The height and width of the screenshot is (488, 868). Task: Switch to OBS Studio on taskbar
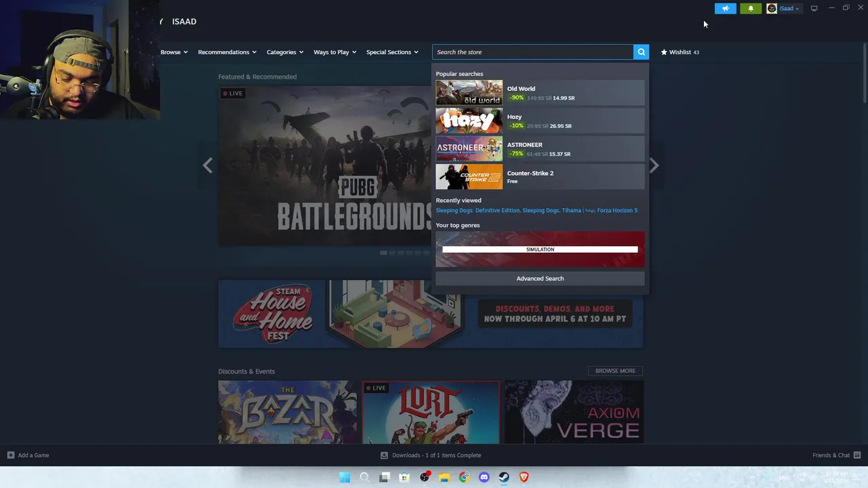click(x=425, y=477)
